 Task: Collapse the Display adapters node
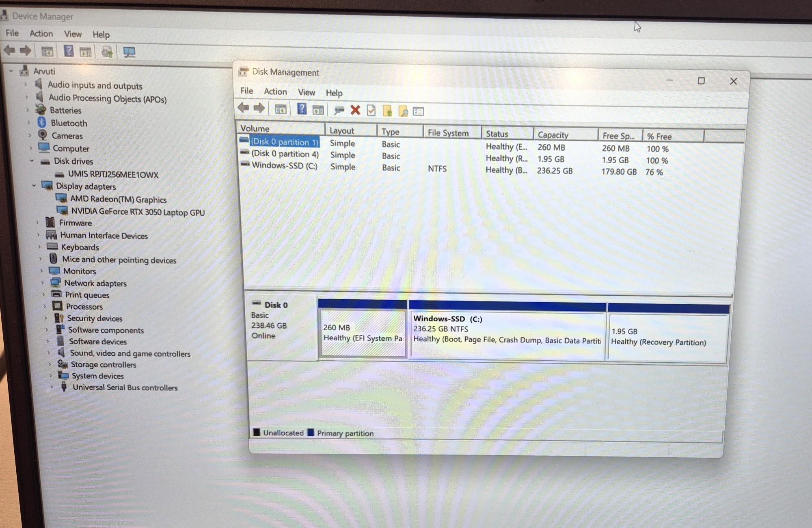(x=34, y=186)
